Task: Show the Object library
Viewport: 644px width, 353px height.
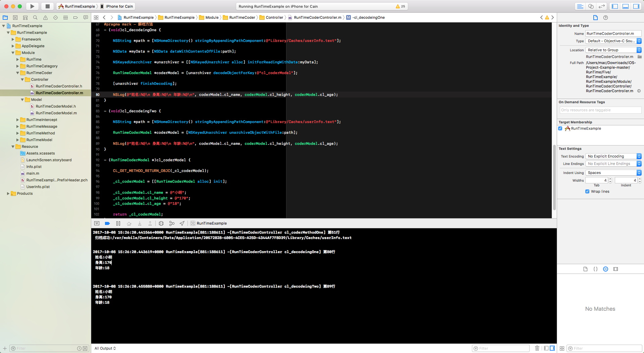Action: (605, 269)
